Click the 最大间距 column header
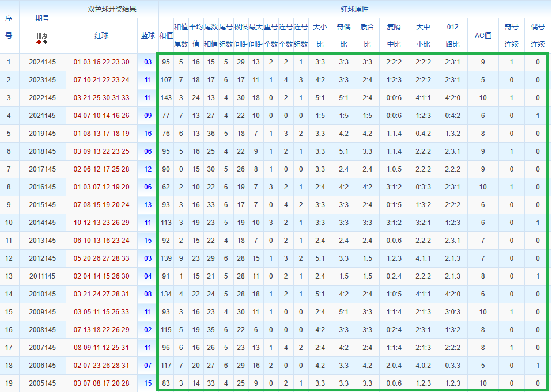This screenshot has width=552, height=392. (x=256, y=36)
